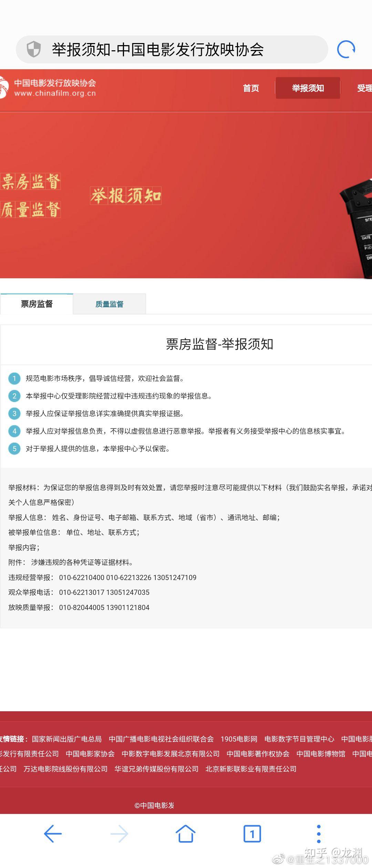Open the 国家新闻出版广电总局 footer link

(67, 739)
